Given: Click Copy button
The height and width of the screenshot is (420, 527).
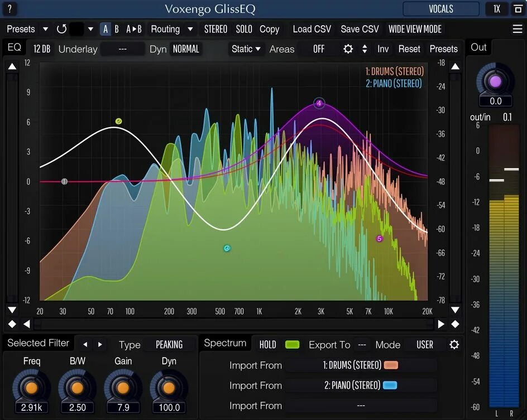Looking at the screenshot, I should pos(269,29).
